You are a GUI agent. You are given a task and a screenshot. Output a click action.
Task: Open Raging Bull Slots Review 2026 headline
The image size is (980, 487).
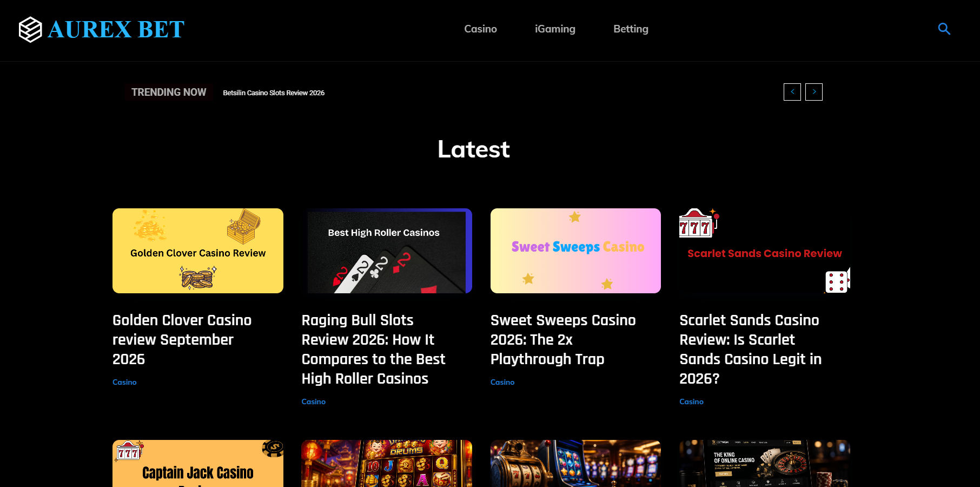click(x=373, y=349)
